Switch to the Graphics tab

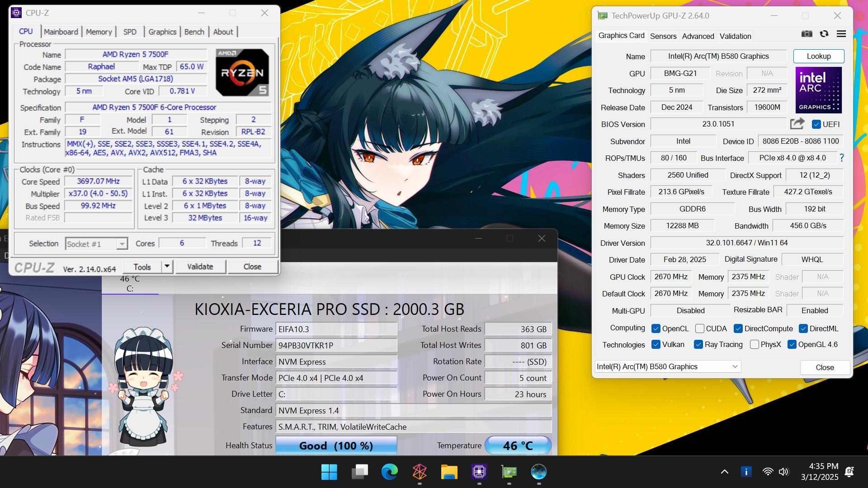point(162,32)
